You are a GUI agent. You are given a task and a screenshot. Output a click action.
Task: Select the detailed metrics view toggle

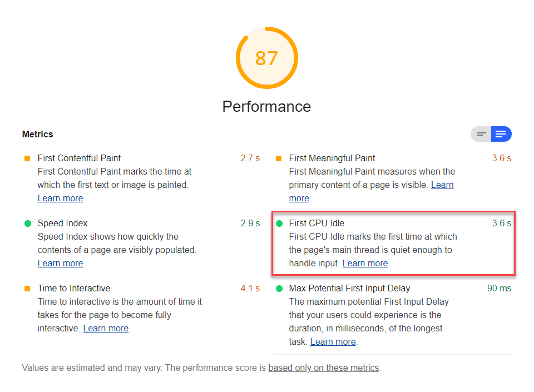pos(501,134)
